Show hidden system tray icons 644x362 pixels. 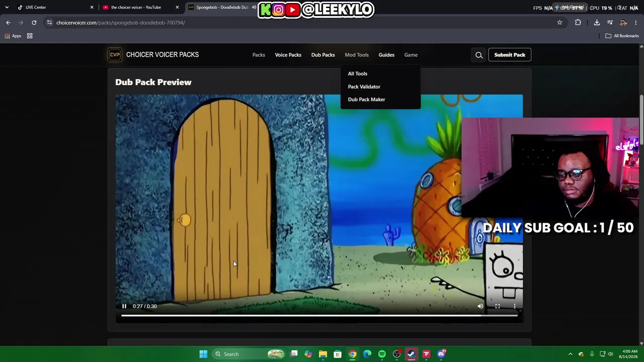571,354
